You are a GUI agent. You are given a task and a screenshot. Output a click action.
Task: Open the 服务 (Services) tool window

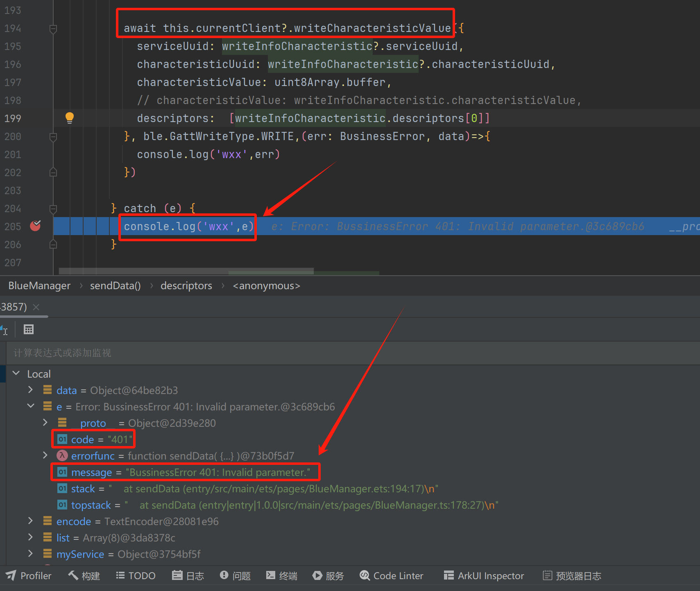(x=328, y=575)
